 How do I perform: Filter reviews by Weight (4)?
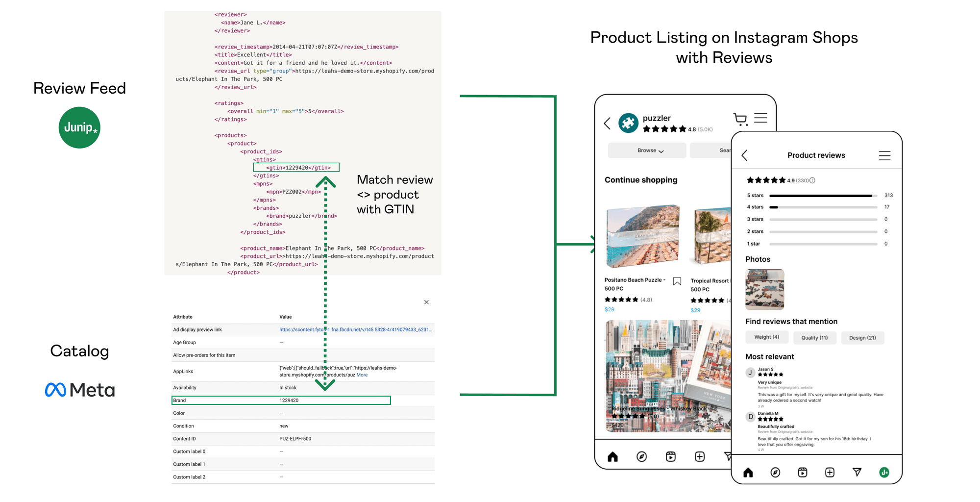(767, 337)
